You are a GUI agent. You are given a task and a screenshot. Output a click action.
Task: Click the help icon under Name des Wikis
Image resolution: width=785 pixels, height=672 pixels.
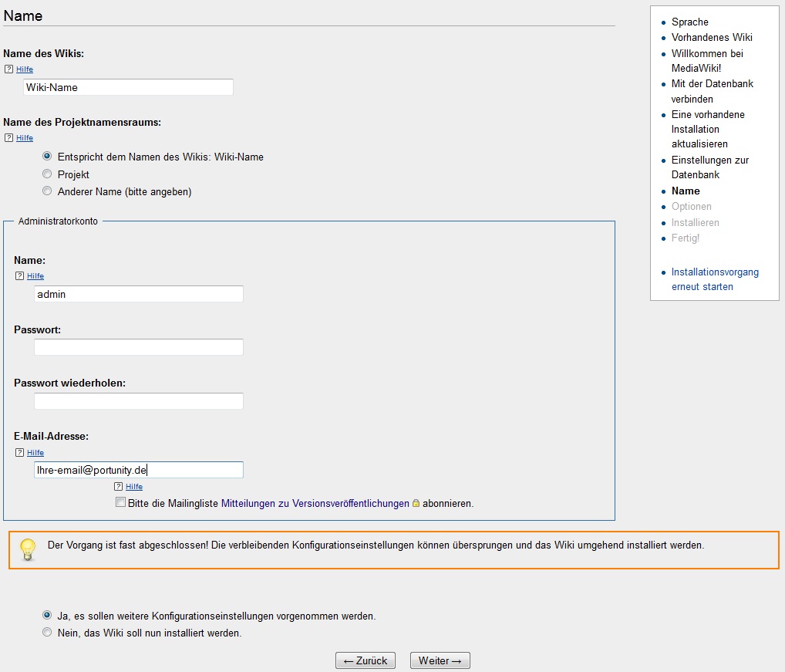(x=8, y=69)
